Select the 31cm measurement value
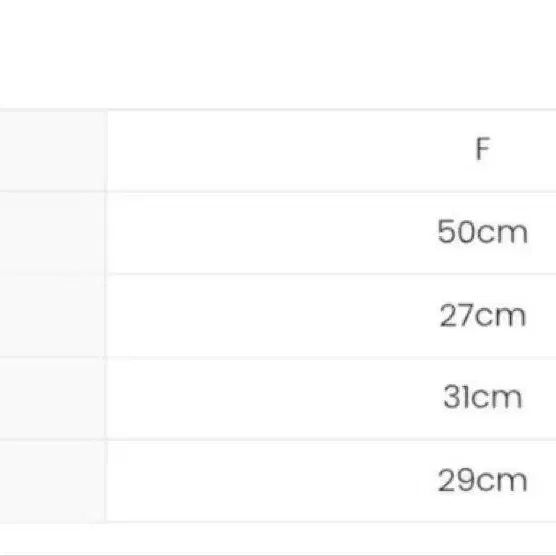Screen dimensions: 556x556 tap(483, 397)
